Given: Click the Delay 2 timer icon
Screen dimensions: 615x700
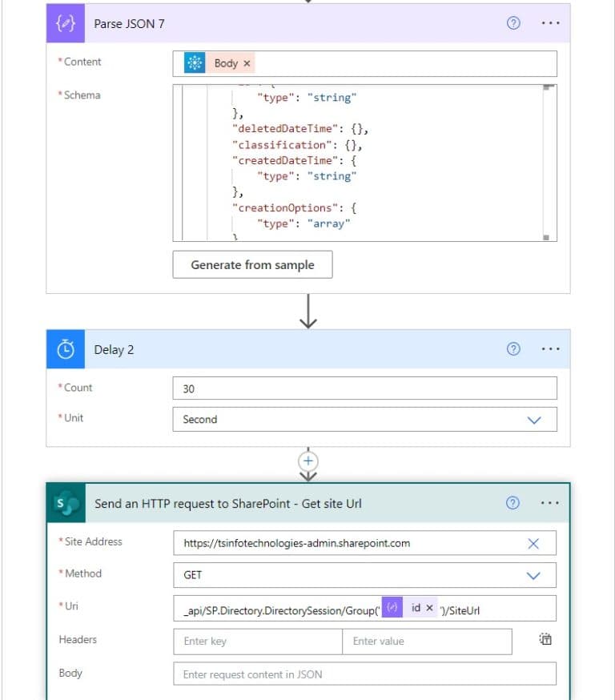Looking at the screenshot, I should click(66, 349).
